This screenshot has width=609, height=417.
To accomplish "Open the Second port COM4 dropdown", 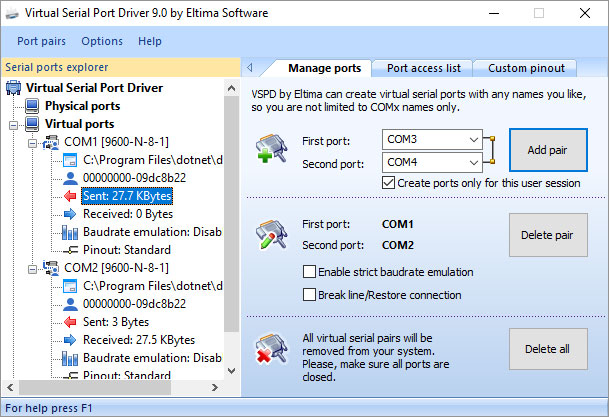I will [474, 162].
